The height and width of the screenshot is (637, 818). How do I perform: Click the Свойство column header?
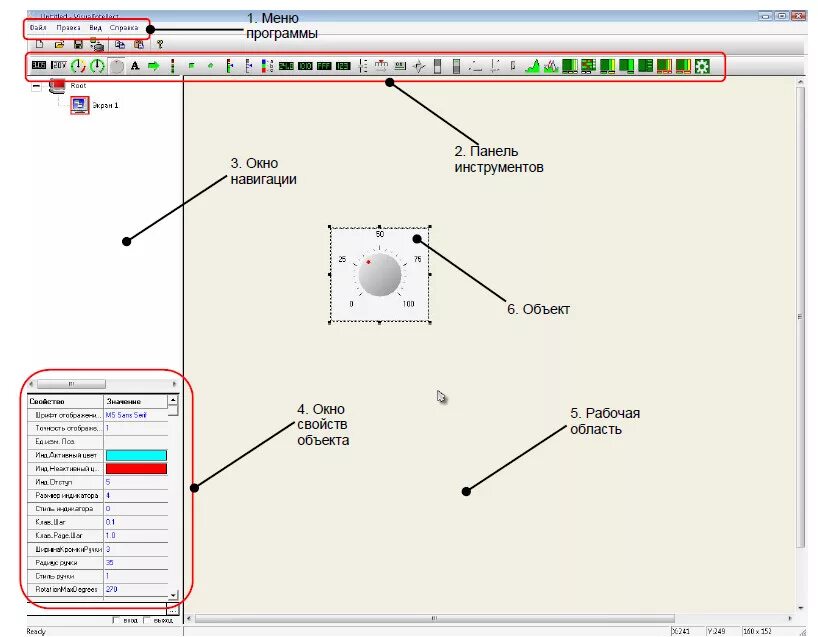pyautogui.click(x=65, y=401)
